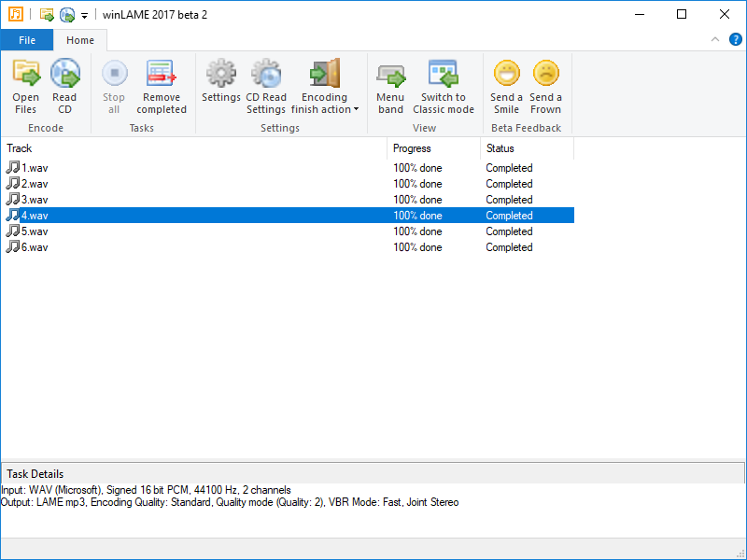Image resolution: width=747 pixels, height=560 pixels.
Task: Sort by the Status column header
Action: (527, 148)
